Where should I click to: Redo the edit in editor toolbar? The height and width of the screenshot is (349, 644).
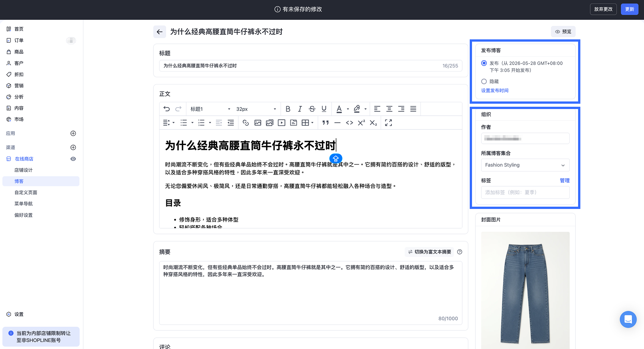tap(178, 109)
